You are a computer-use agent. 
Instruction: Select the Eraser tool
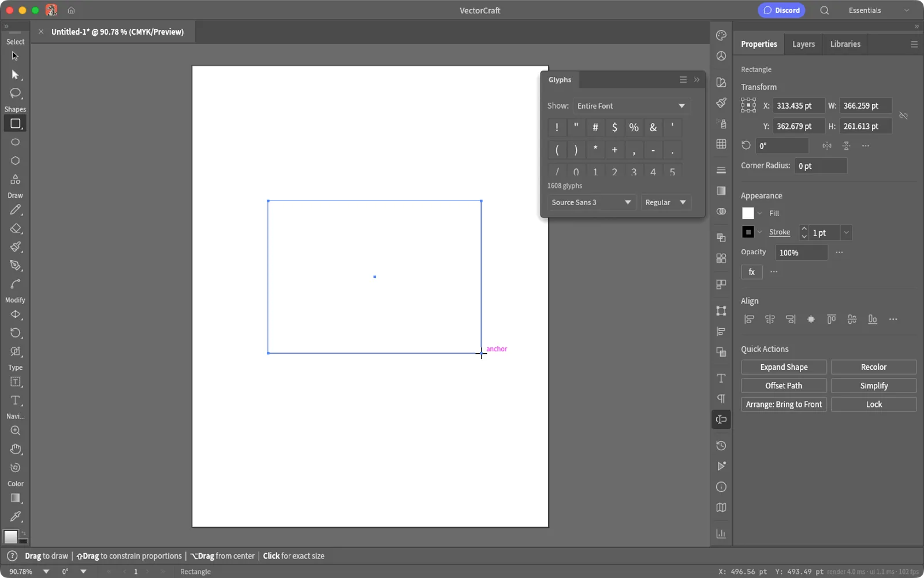(15, 228)
